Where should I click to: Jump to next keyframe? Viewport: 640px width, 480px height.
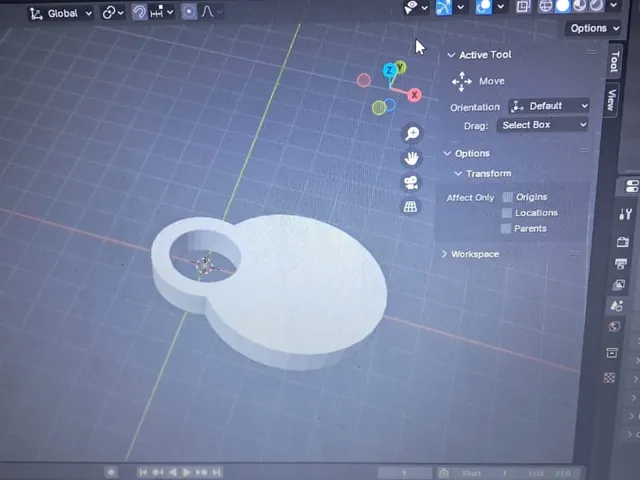(202, 472)
